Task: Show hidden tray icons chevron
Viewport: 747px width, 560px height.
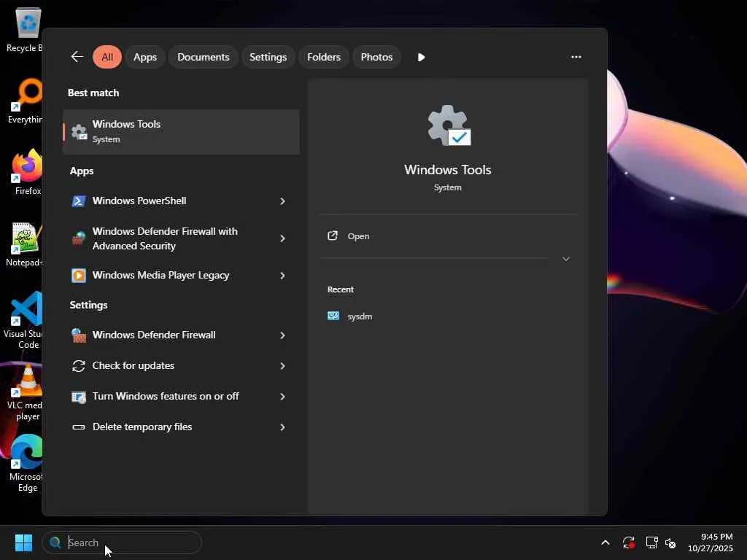Action: click(605, 542)
